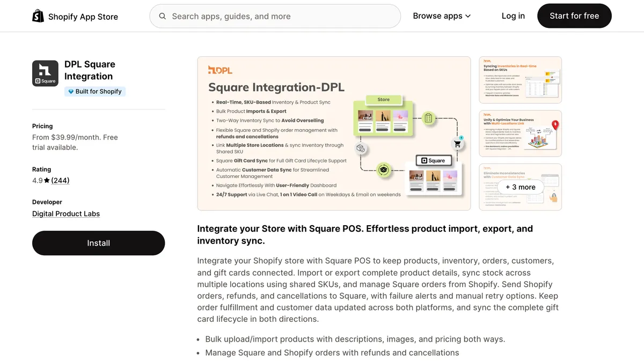Click the Developer label
This screenshot has height=362, width=644.
click(x=47, y=202)
